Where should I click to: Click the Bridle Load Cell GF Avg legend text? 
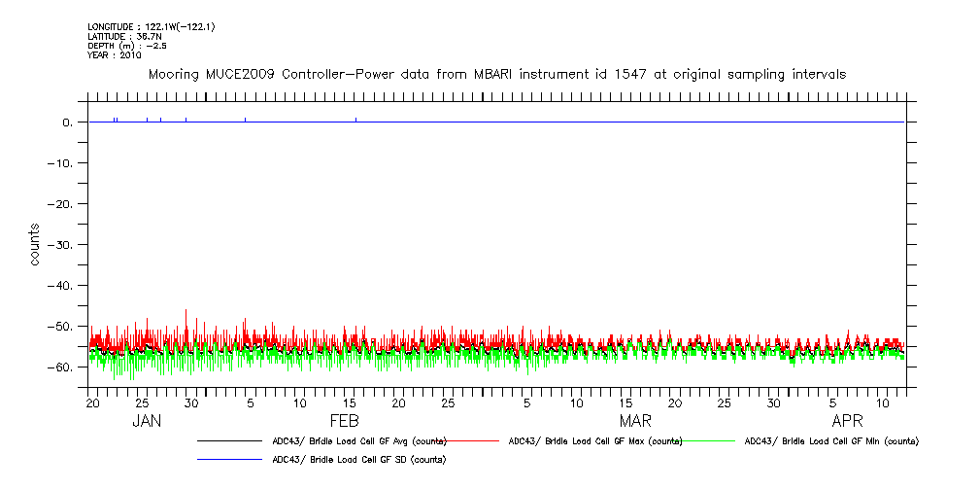[358, 441]
